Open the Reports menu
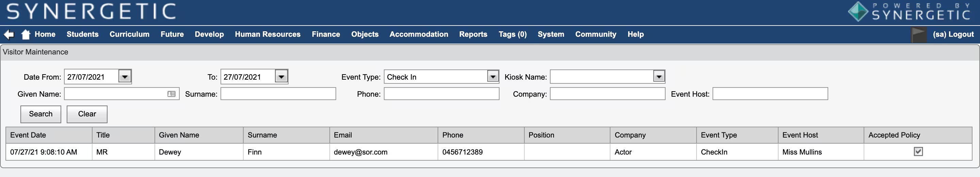 (x=473, y=34)
